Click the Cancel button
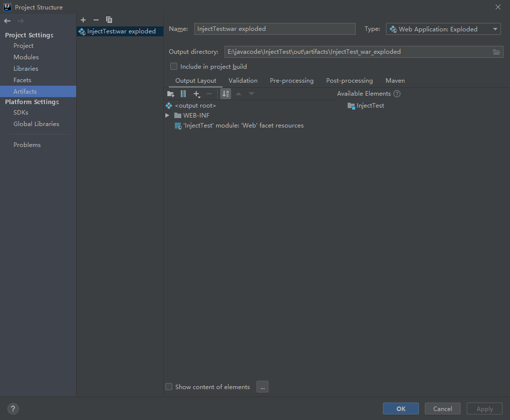 (x=442, y=409)
